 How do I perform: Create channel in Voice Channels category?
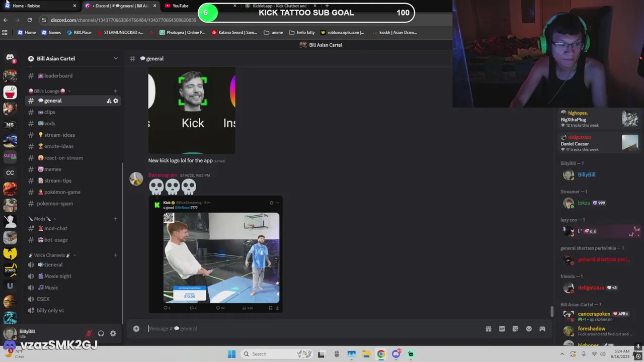(116, 255)
